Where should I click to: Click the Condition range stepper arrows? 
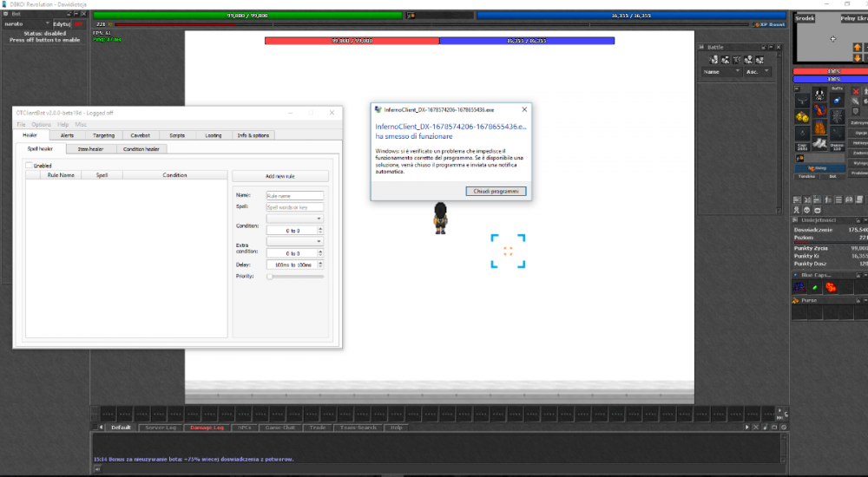pyautogui.click(x=320, y=230)
